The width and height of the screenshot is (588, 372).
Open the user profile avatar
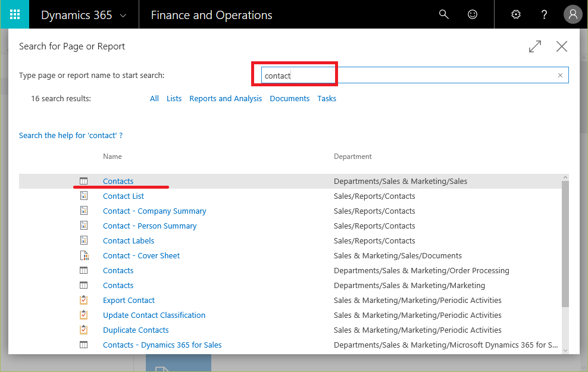573,15
